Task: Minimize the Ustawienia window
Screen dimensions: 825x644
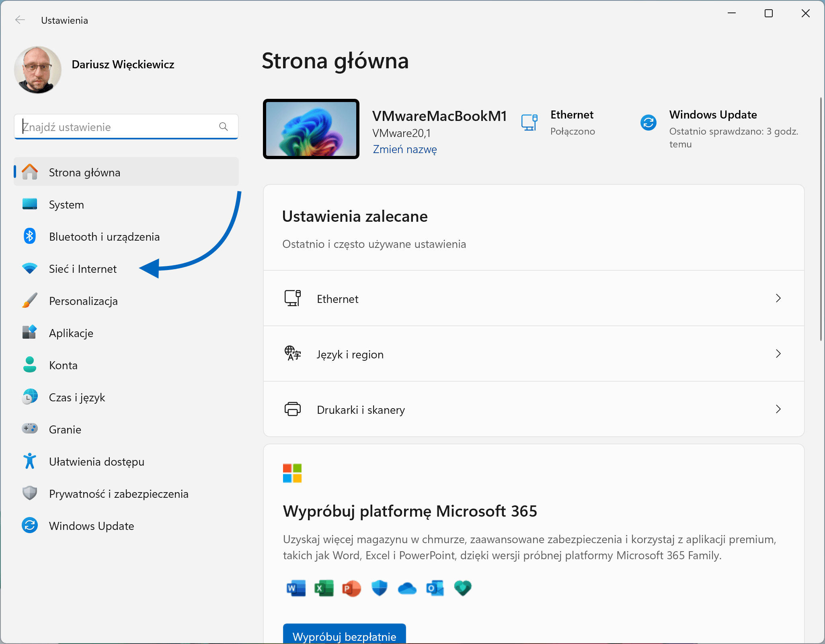Action: tap(732, 14)
